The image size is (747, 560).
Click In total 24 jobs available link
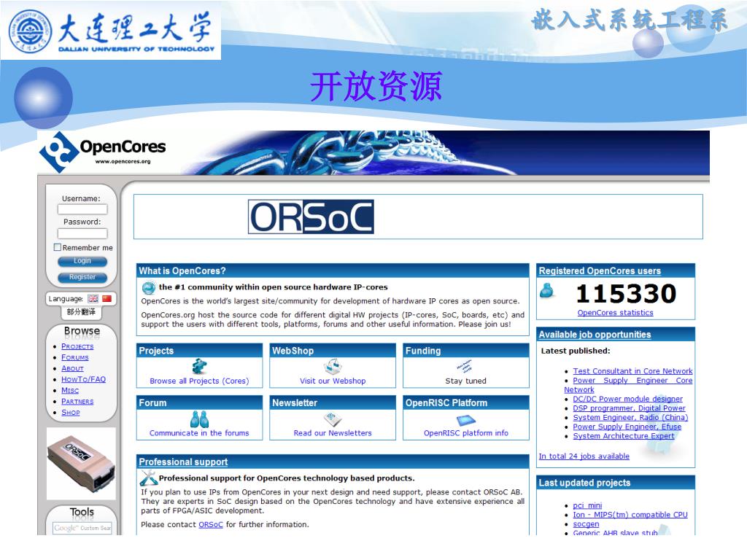pyautogui.click(x=584, y=456)
